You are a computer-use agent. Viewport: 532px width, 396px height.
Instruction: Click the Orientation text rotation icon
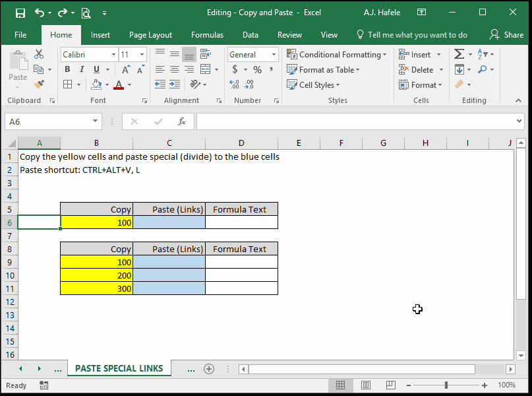pos(195,84)
